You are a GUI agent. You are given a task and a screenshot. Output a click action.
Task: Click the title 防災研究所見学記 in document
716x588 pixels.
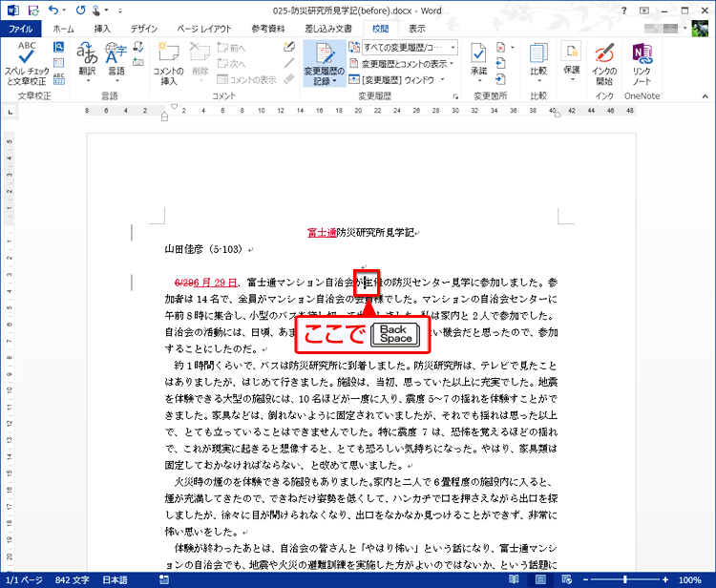(375, 232)
